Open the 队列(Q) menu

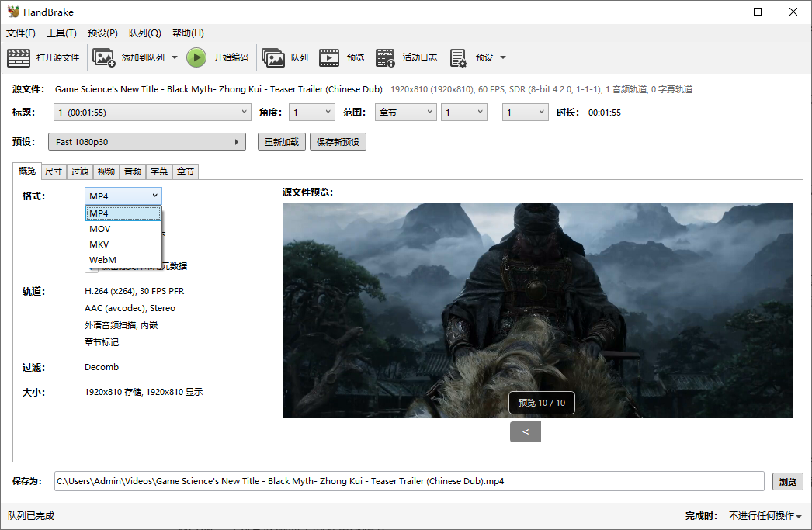(x=145, y=33)
